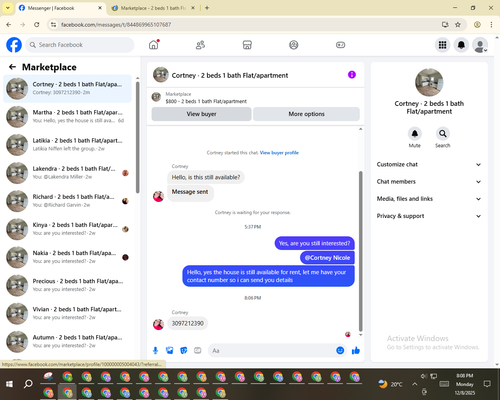This screenshot has height=400, width=500.
Task: Click the chat messages vertical scrollbar
Action: tap(360, 252)
